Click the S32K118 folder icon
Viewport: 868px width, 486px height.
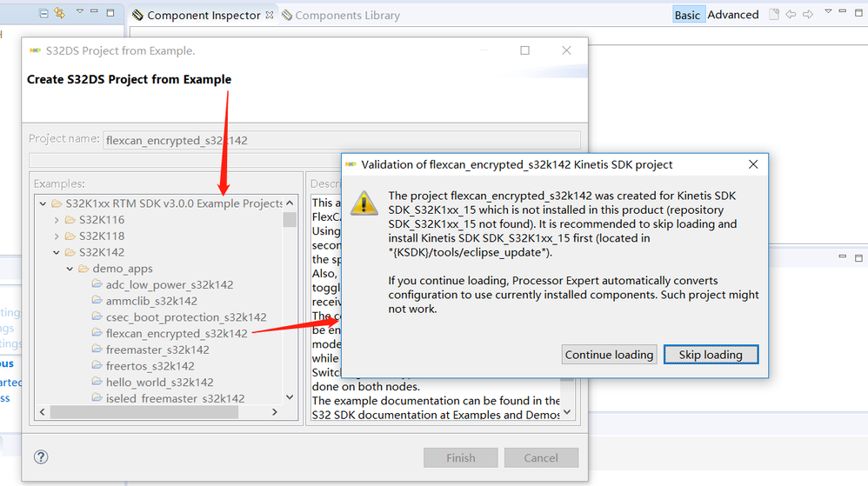pyautogui.click(x=70, y=236)
